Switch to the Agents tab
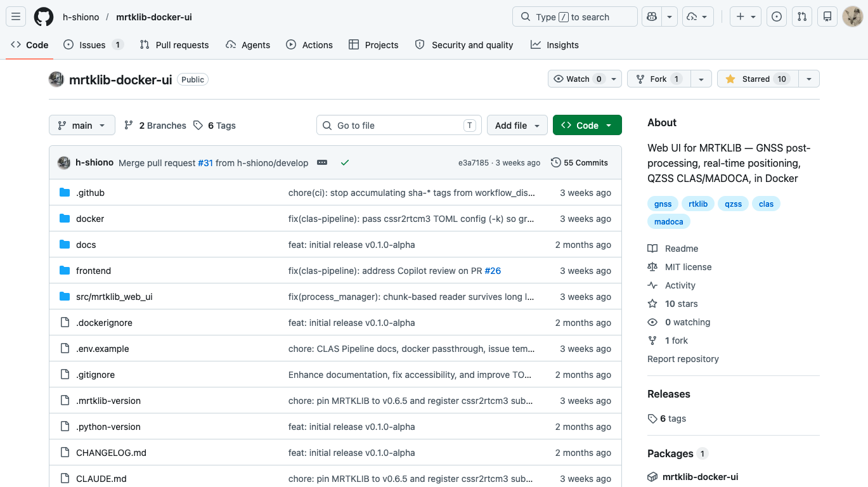 click(248, 45)
